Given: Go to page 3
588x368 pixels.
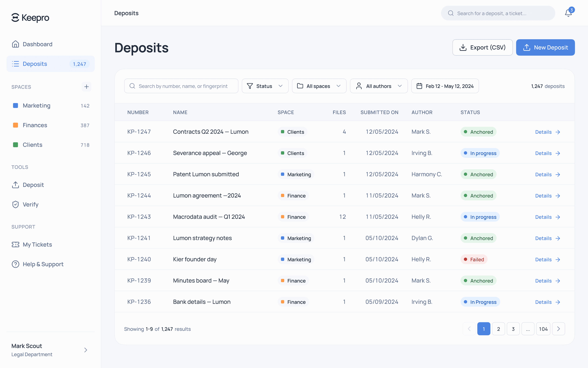Looking at the screenshot, I should (x=513, y=329).
